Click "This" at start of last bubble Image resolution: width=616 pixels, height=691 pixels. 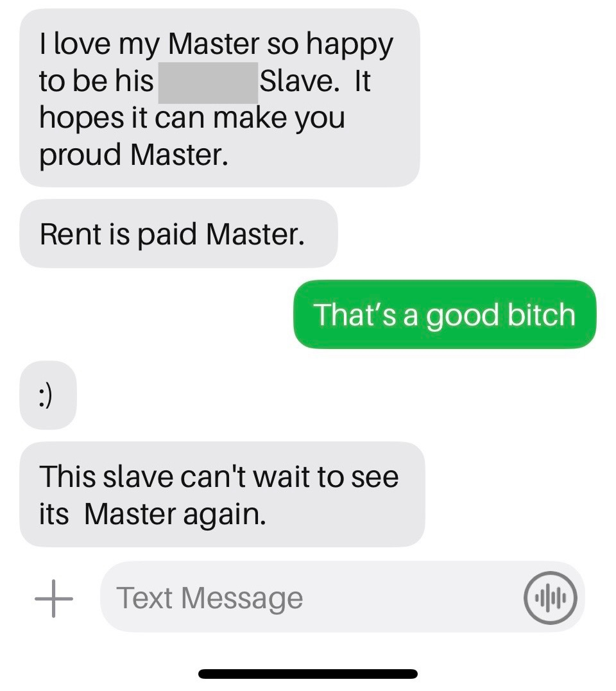click(68, 476)
